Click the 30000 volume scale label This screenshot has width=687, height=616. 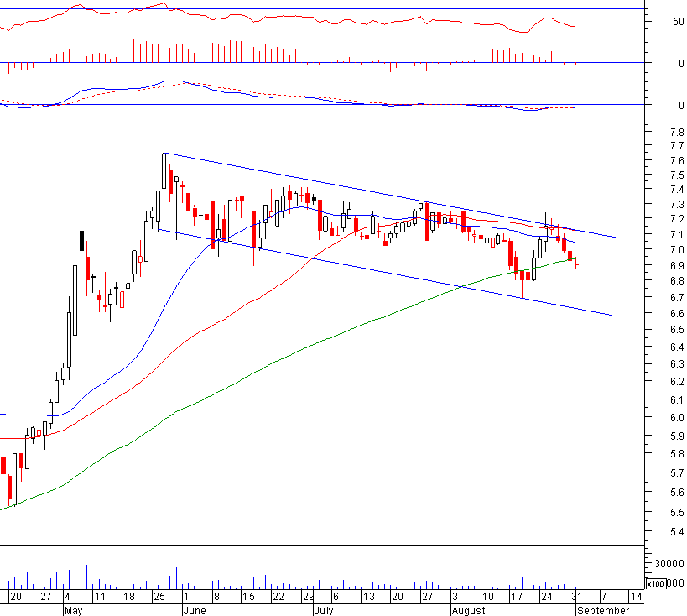pyautogui.click(x=669, y=563)
